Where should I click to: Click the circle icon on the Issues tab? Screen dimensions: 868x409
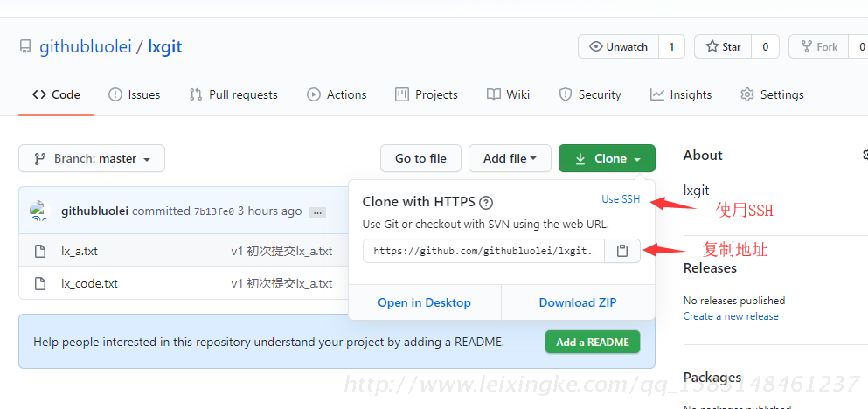point(115,94)
